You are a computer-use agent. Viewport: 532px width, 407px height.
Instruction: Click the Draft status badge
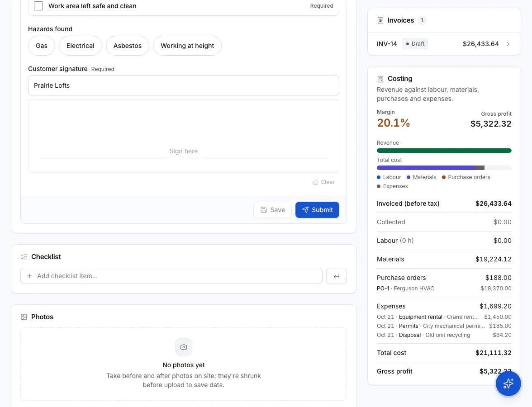pyautogui.click(x=415, y=44)
